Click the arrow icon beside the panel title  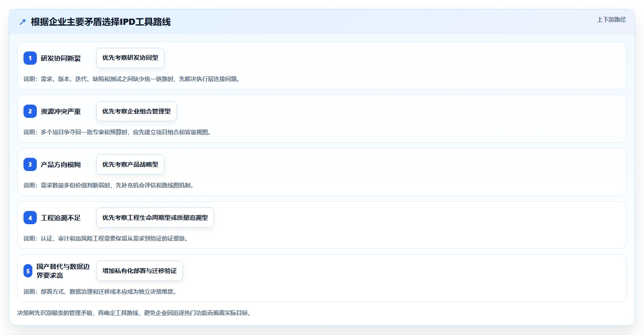point(23,22)
